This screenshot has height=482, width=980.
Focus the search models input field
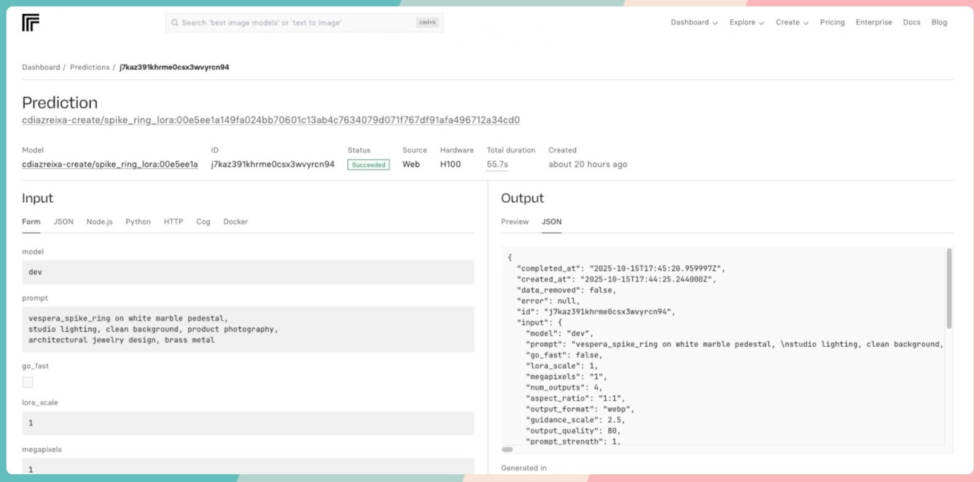coord(297,23)
